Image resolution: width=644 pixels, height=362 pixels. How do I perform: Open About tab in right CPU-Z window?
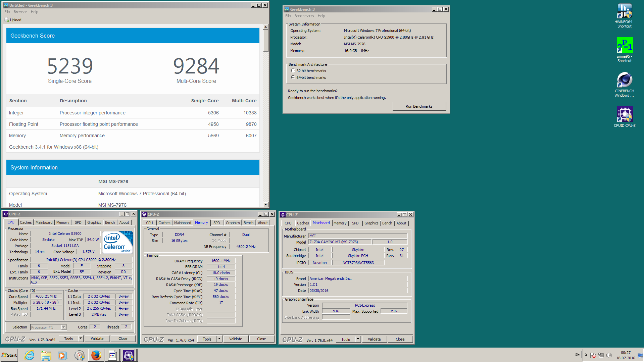[401, 223]
